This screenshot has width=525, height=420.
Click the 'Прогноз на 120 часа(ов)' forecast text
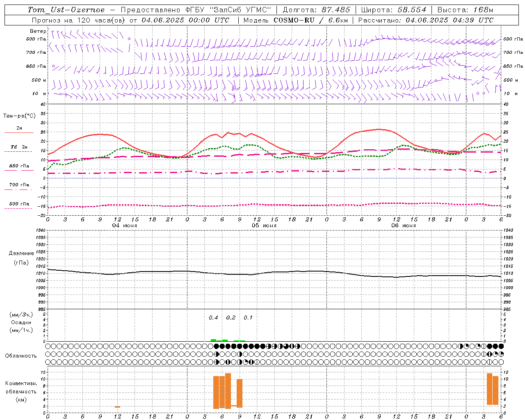coord(79,20)
